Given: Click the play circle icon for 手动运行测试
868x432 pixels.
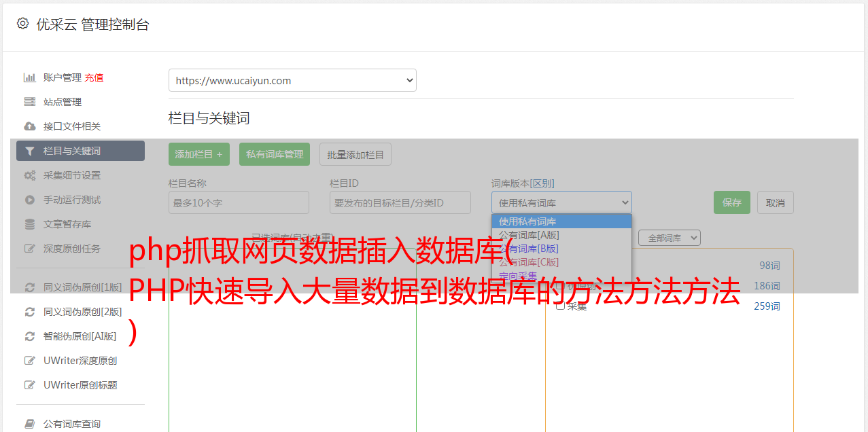Looking at the screenshot, I should point(30,200).
